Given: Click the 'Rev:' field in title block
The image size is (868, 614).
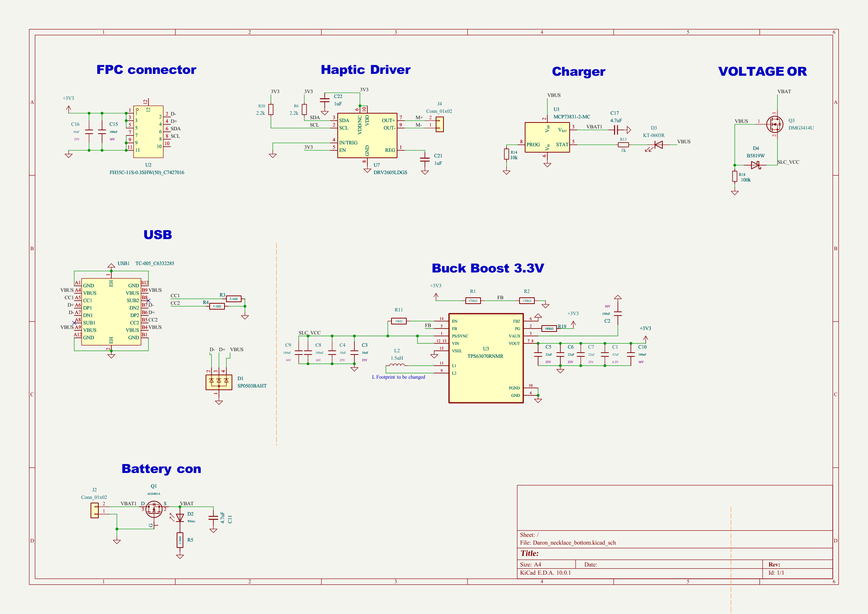Looking at the screenshot, I should [774, 565].
